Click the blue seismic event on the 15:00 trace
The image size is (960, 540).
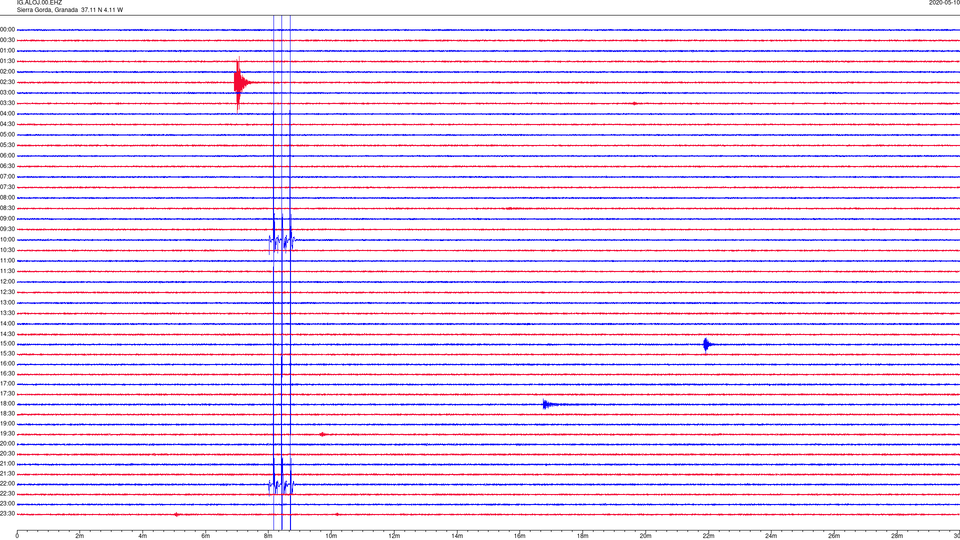[707, 345]
